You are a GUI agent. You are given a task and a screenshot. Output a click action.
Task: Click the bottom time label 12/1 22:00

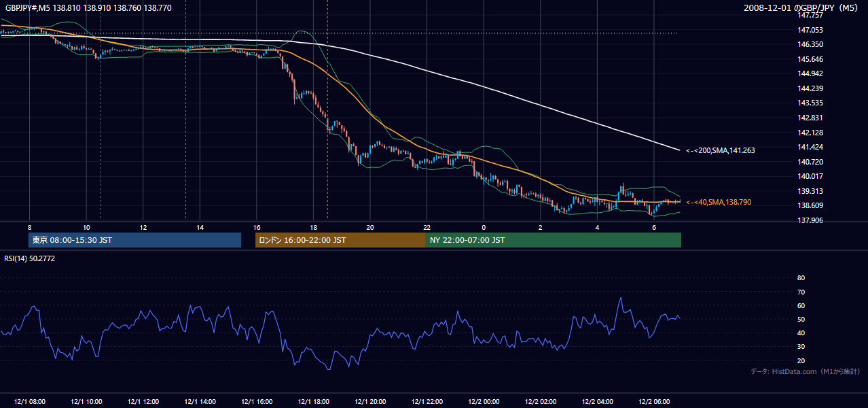(x=427, y=402)
